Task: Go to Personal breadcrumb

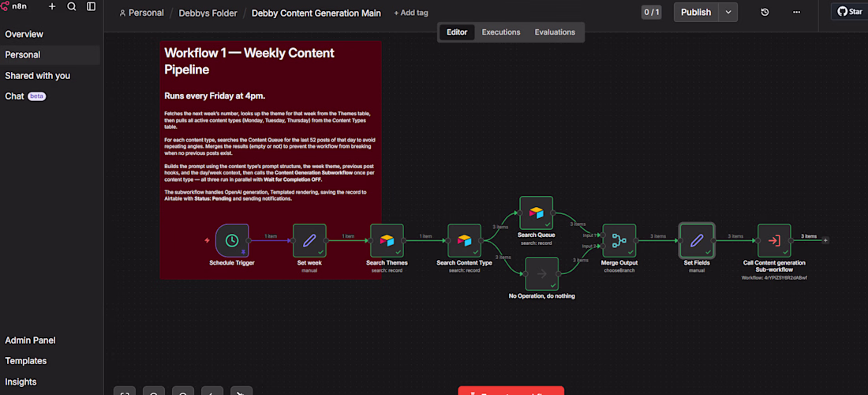Action: point(142,13)
